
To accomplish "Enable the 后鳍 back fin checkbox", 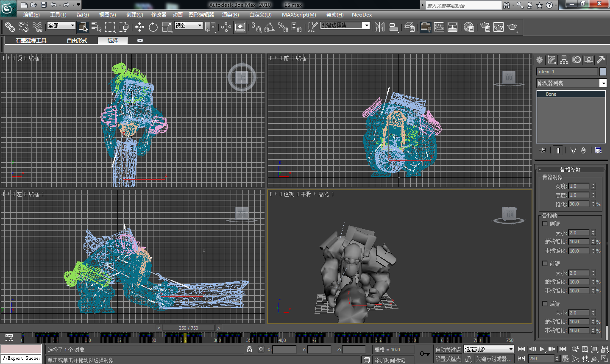I will pos(545,303).
